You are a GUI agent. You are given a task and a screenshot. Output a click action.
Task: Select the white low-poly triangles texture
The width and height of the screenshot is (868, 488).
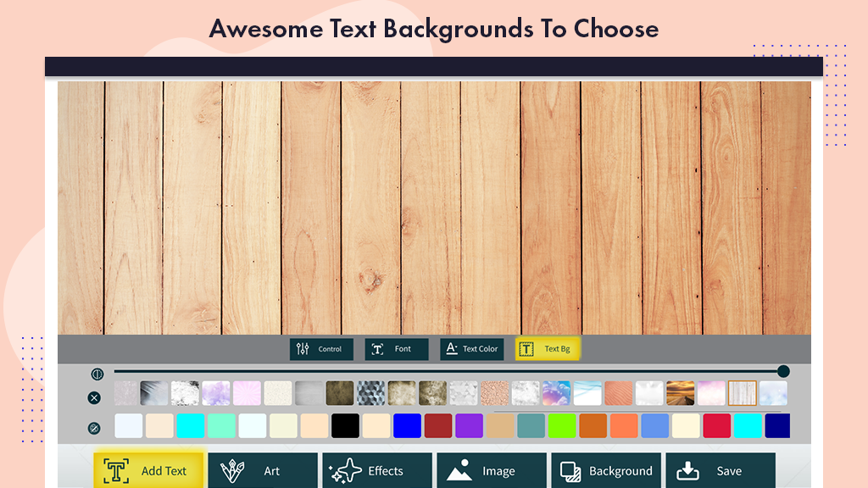click(x=464, y=393)
